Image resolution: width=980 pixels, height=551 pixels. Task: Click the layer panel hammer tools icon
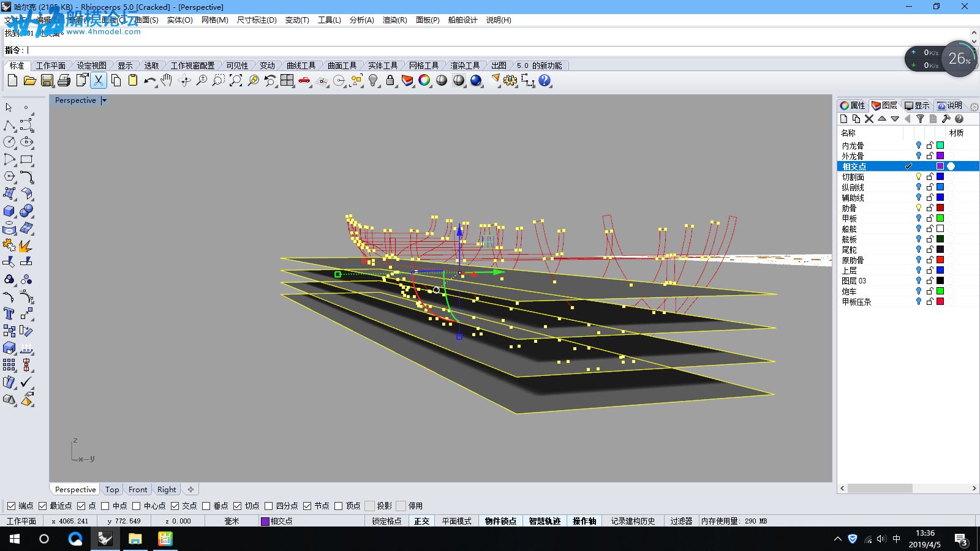pyautogui.click(x=946, y=119)
